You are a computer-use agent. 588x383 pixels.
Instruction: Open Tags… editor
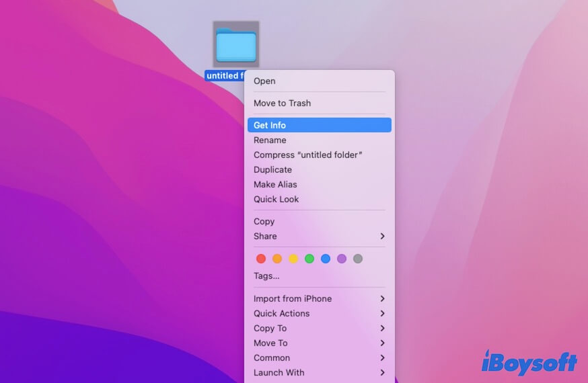click(x=266, y=276)
